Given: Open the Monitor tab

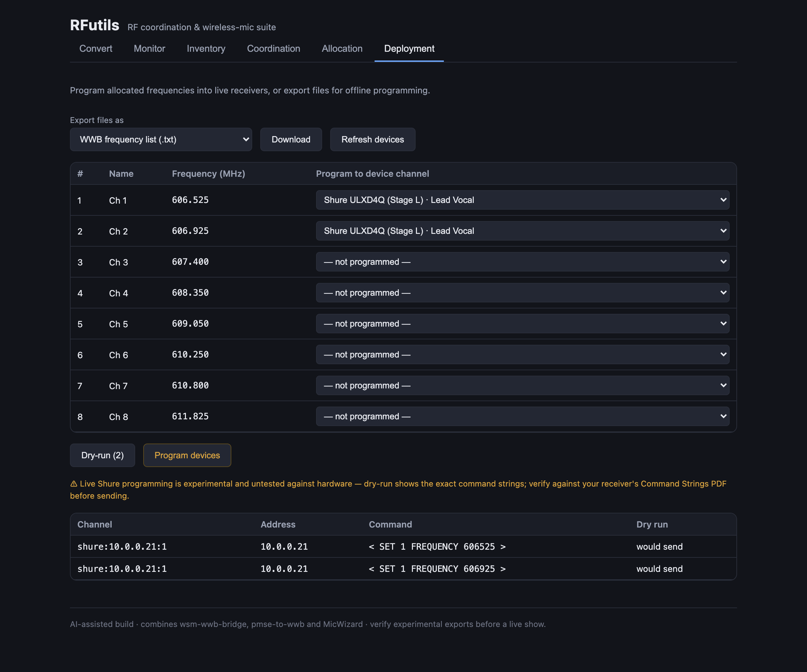Looking at the screenshot, I should coord(149,49).
